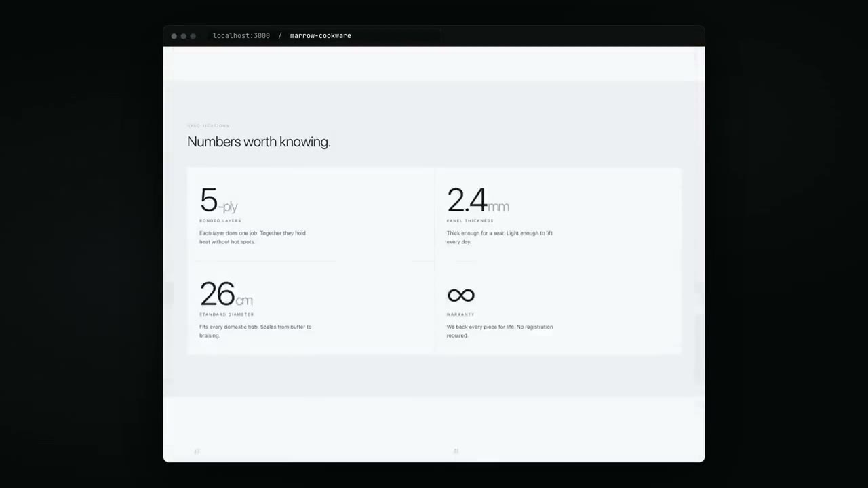
Task: Click the 'Panel Thickness' label
Action: (470, 220)
